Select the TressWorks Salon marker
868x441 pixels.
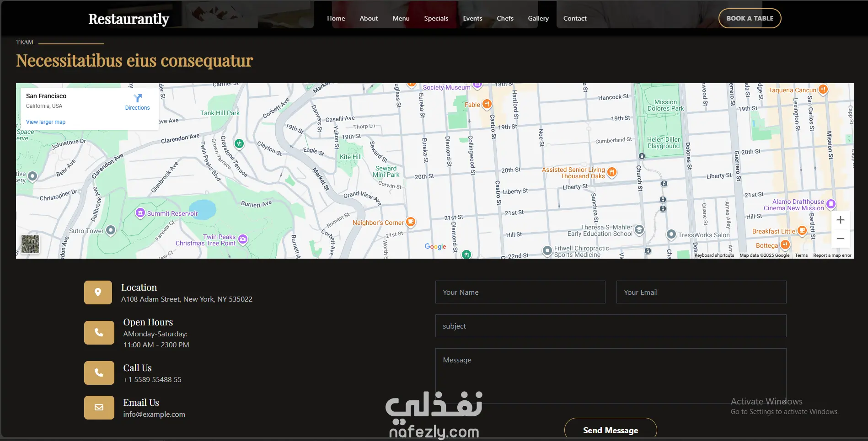tap(671, 234)
